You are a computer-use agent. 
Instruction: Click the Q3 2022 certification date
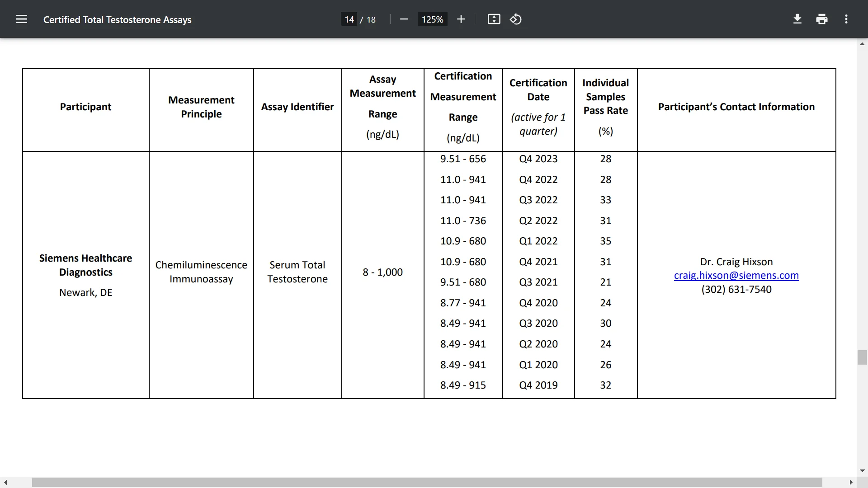coord(538,200)
